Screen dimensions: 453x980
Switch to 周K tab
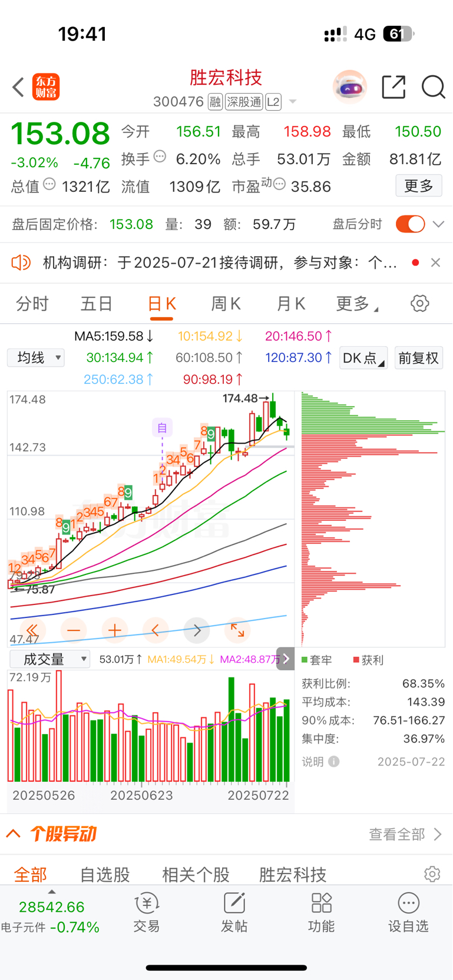tap(226, 304)
